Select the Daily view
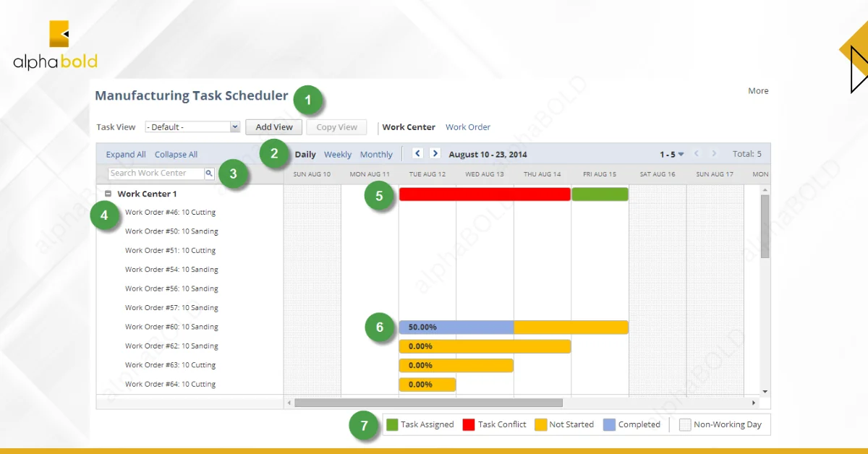 click(305, 154)
